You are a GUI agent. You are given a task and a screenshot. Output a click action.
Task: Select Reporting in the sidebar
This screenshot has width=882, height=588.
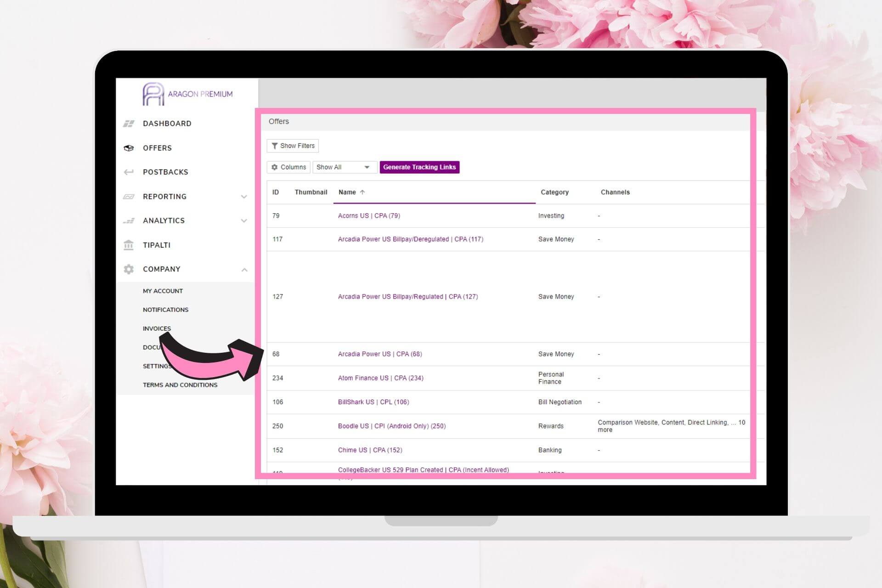tap(164, 197)
